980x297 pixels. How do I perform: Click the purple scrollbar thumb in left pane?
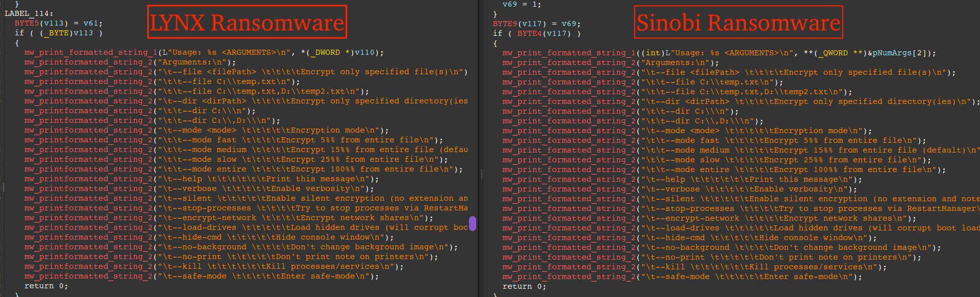tap(472, 223)
